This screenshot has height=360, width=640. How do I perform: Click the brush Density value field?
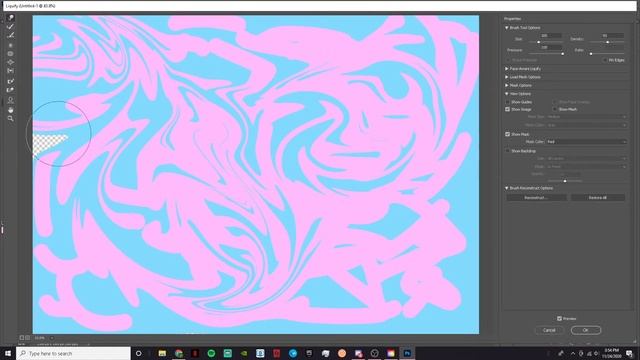pos(613,36)
